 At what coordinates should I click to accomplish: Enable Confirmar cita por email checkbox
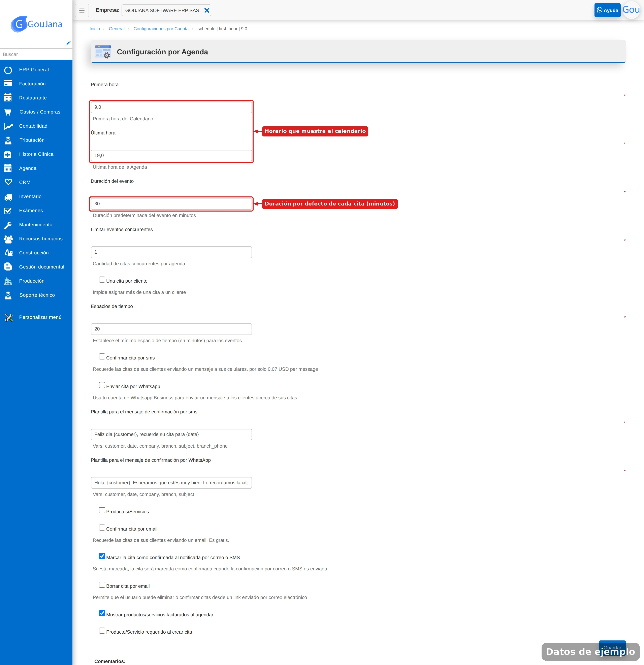(102, 528)
